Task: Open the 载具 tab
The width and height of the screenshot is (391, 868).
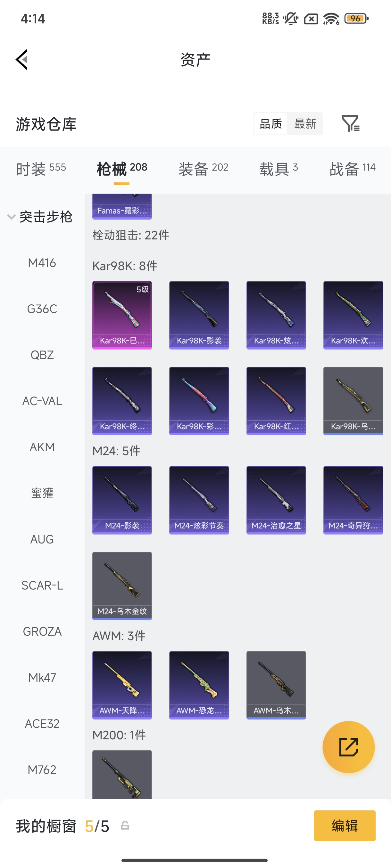Action: tap(279, 168)
